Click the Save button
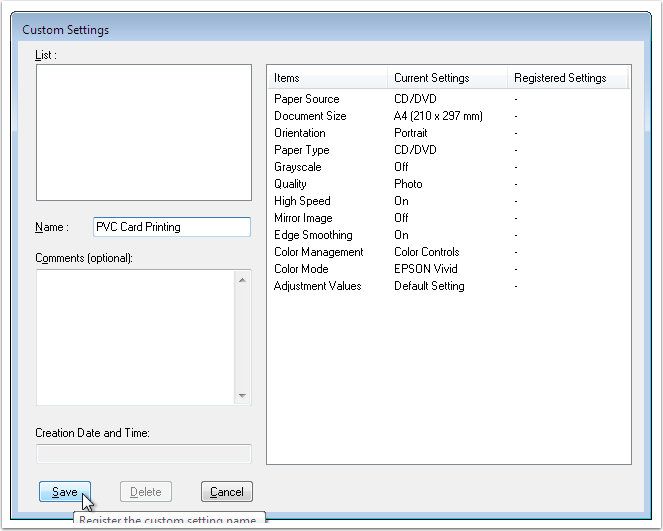663x531 pixels. [x=65, y=492]
